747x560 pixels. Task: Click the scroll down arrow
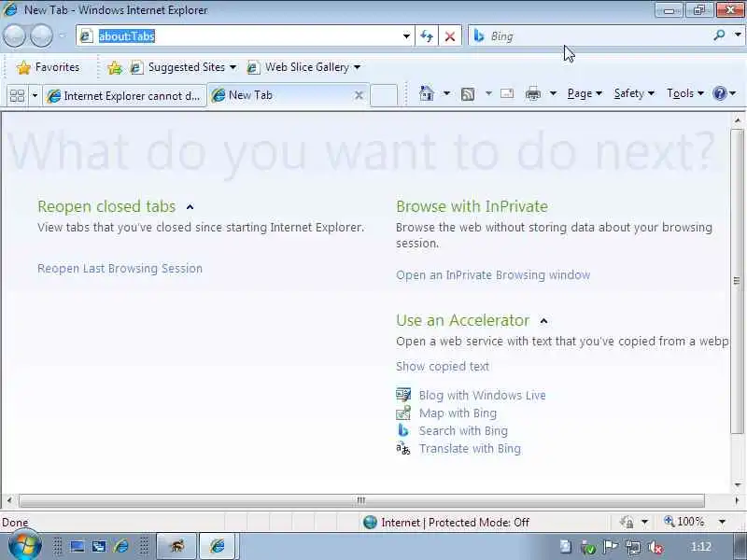737,484
